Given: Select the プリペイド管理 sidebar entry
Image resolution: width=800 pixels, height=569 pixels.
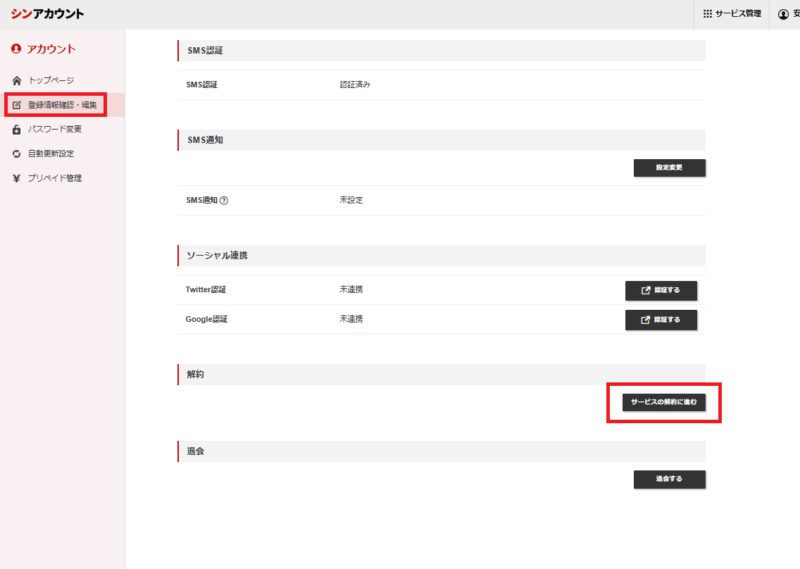Looking at the screenshot, I should (55, 179).
